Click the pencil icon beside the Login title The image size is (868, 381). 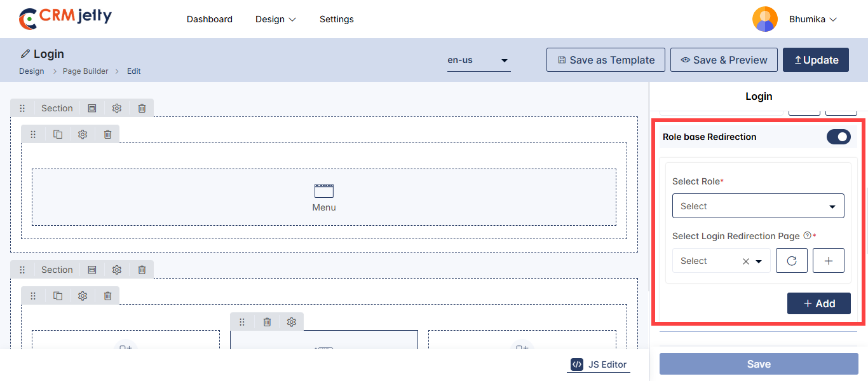[25, 54]
